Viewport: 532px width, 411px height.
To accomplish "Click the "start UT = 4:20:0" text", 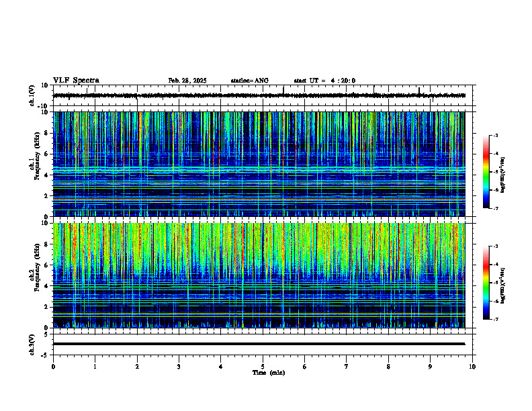I will (x=324, y=81).
